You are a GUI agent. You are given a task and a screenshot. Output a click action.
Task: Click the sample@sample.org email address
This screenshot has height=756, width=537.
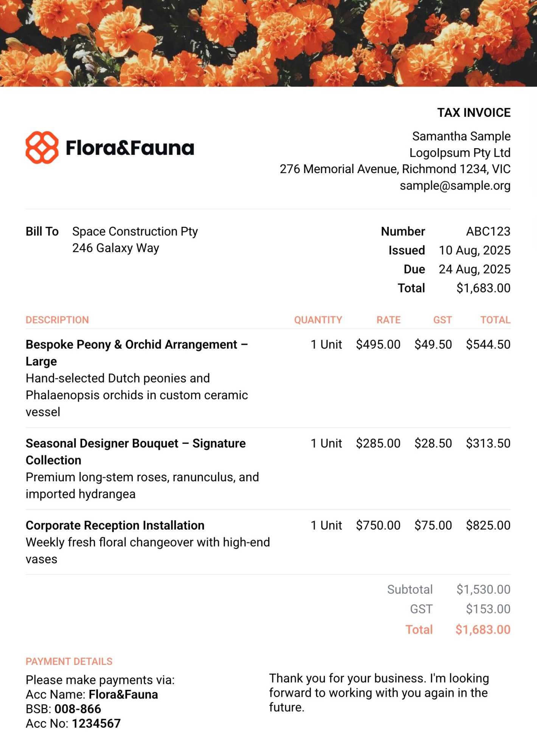[x=455, y=186]
